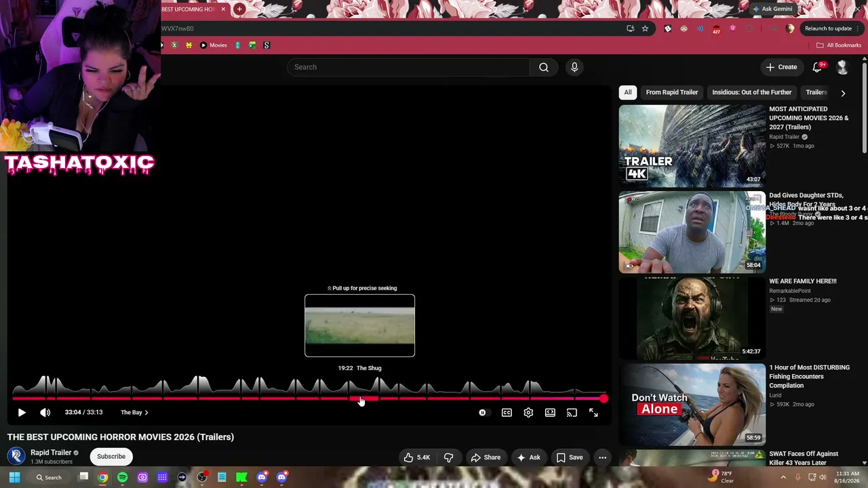Open Google Chrome from the taskbar
The image size is (868, 488).
tap(102, 477)
